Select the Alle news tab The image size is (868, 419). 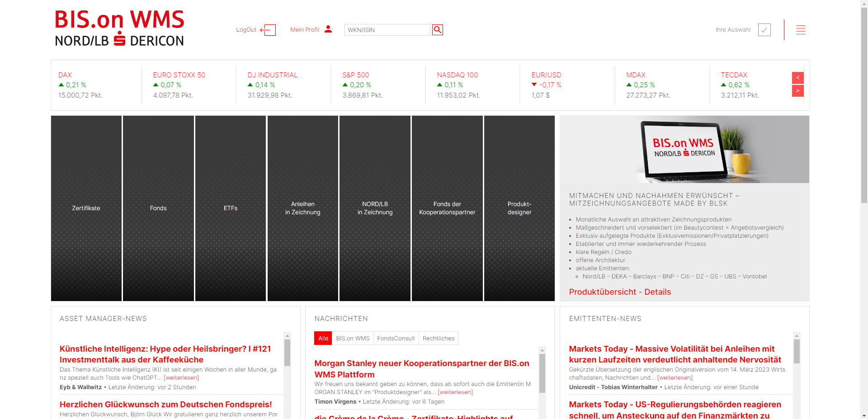coord(323,338)
